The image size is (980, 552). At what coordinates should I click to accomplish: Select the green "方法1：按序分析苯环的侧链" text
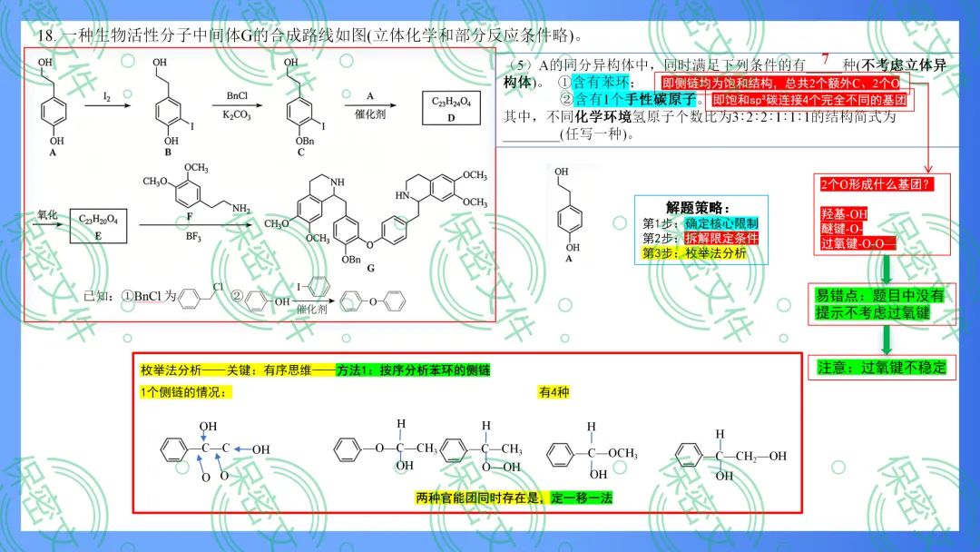tap(413, 370)
